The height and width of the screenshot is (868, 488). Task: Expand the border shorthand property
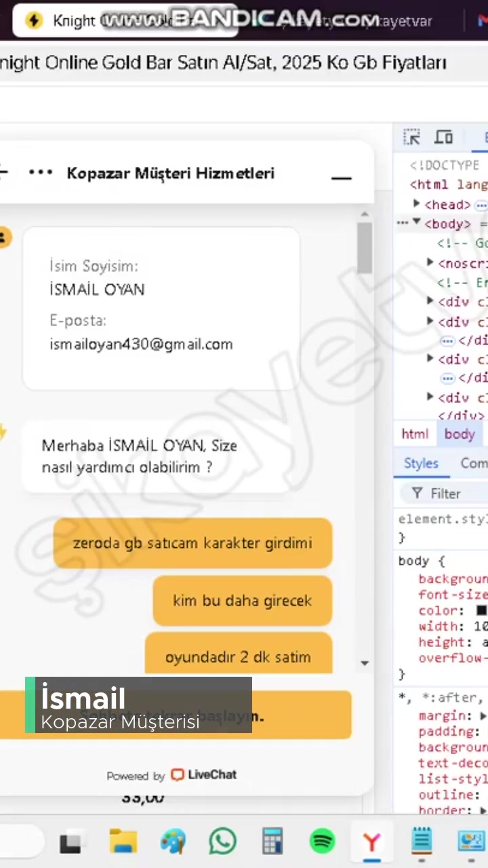[x=483, y=810]
